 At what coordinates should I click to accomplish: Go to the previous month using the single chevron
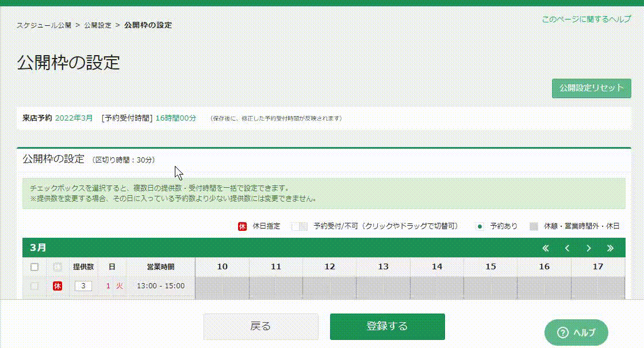tap(568, 248)
